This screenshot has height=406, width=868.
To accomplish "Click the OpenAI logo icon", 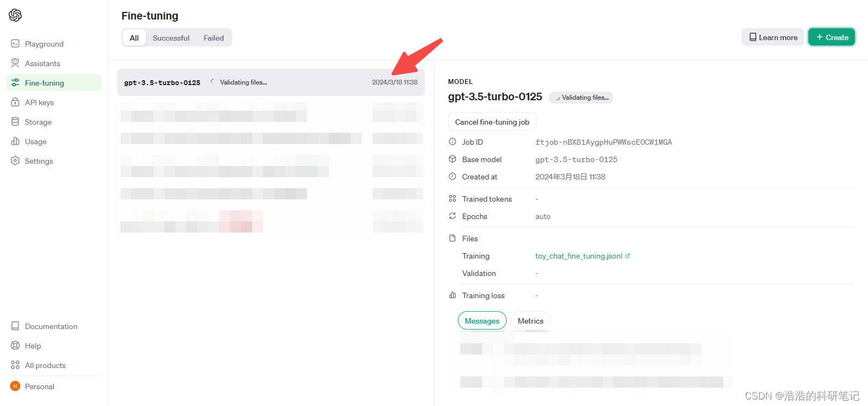I will (15, 15).
